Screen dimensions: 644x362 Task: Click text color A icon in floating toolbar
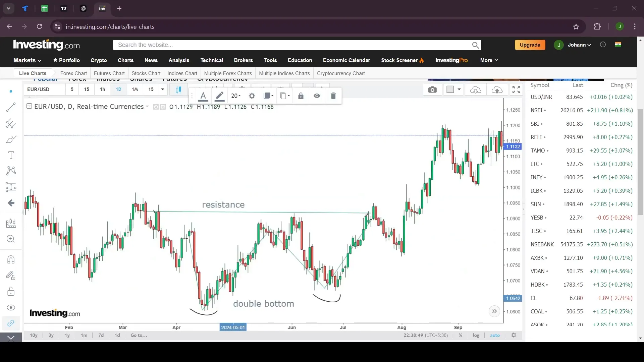203,96
